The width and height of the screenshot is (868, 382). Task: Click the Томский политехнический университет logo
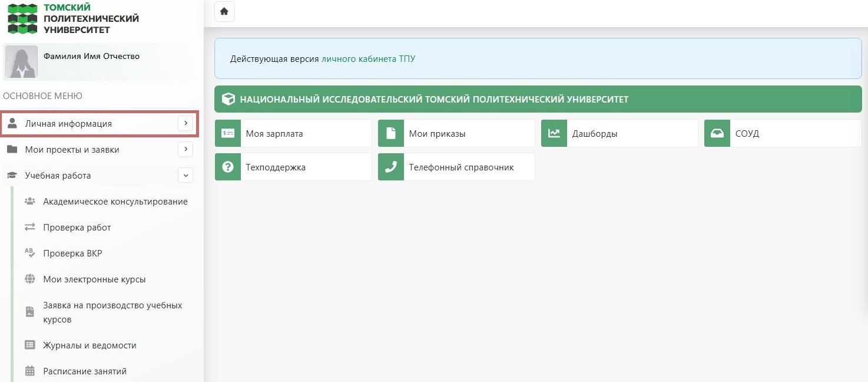click(x=73, y=18)
